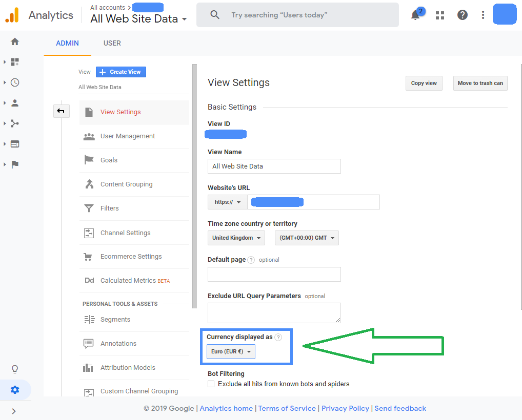The image size is (522, 420).
Task: Open the Home icon in sidebar
Action: 15,41
